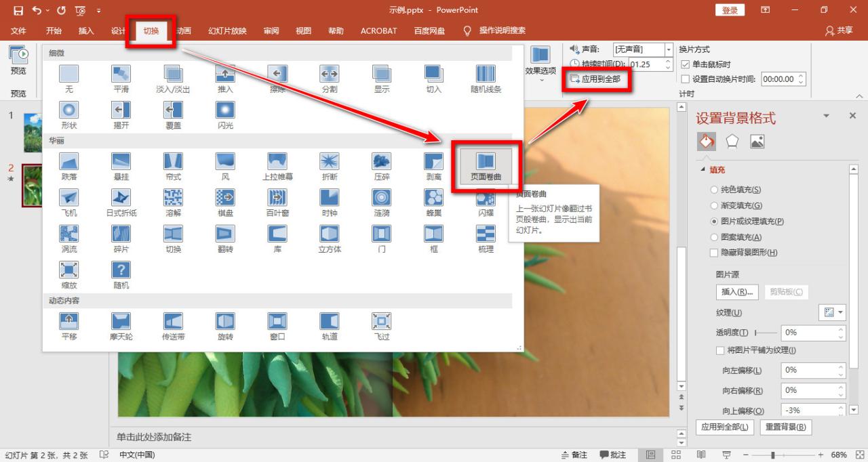Open the 插入 ribbon tab
868x462 pixels.
tap(86, 30)
